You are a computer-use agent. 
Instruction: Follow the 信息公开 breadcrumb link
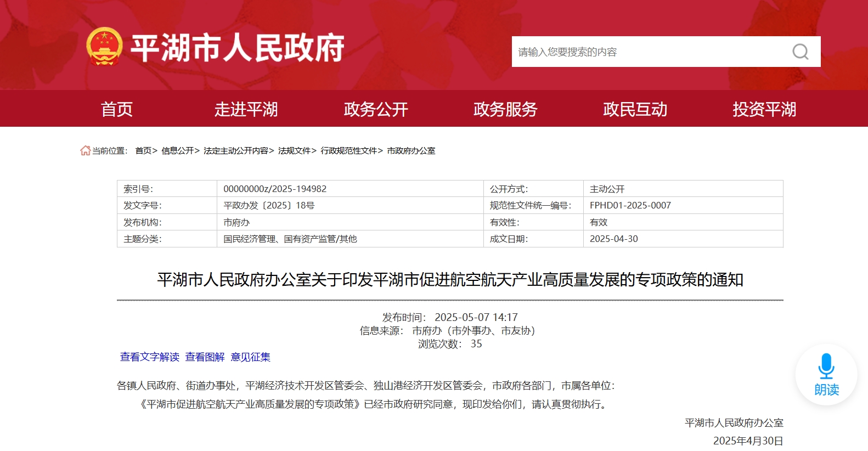(177, 151)
